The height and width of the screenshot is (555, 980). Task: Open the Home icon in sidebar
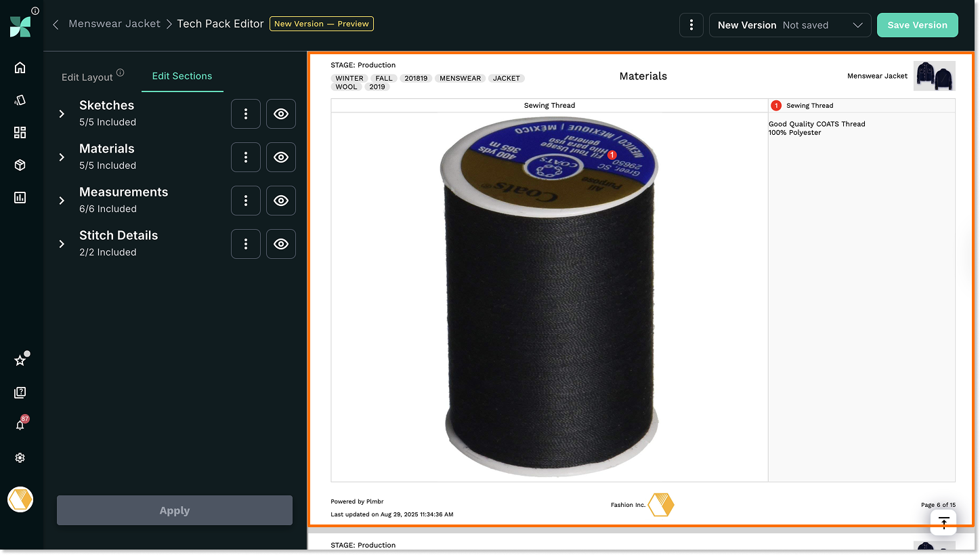tap(20, 67)
